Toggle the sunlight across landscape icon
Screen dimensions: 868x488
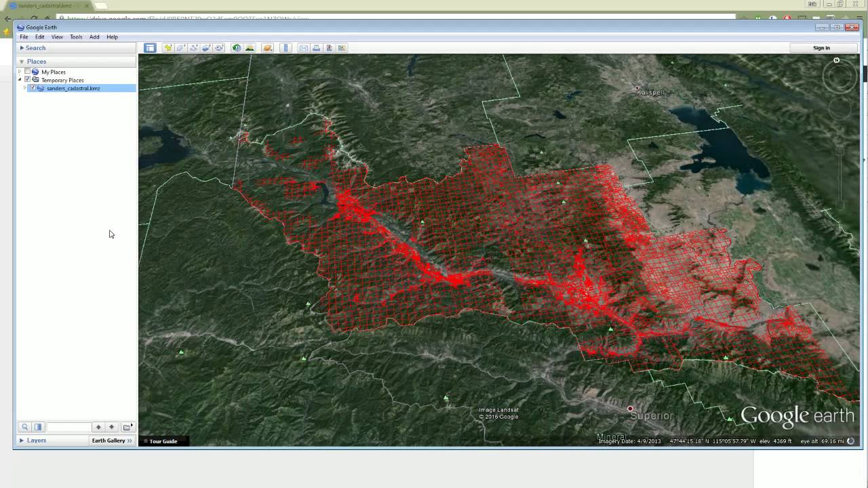click(x=250, y=47)
